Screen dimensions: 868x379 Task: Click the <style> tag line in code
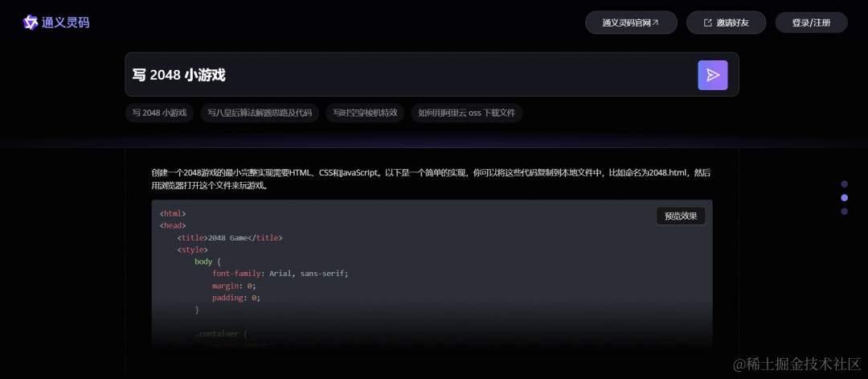pyautogui.click(x=193, y=250)
